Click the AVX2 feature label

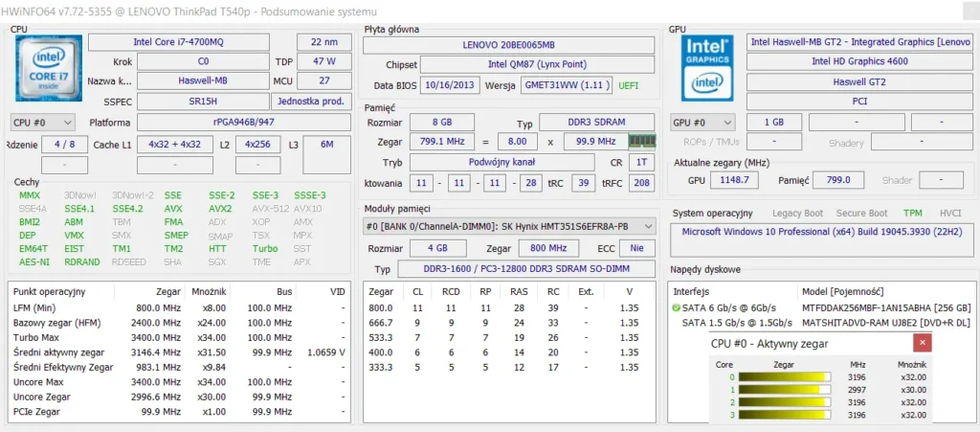[x=220, y=209]
